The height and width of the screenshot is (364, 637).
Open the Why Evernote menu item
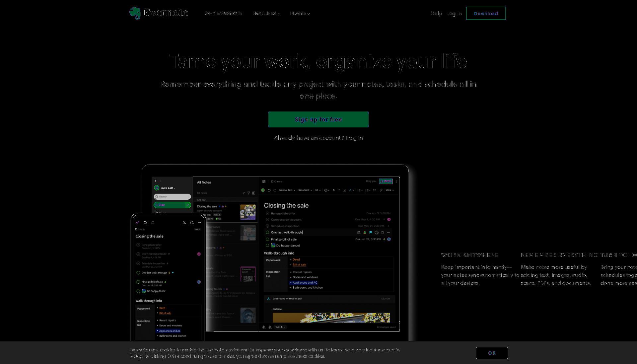[x=223, y=13]
